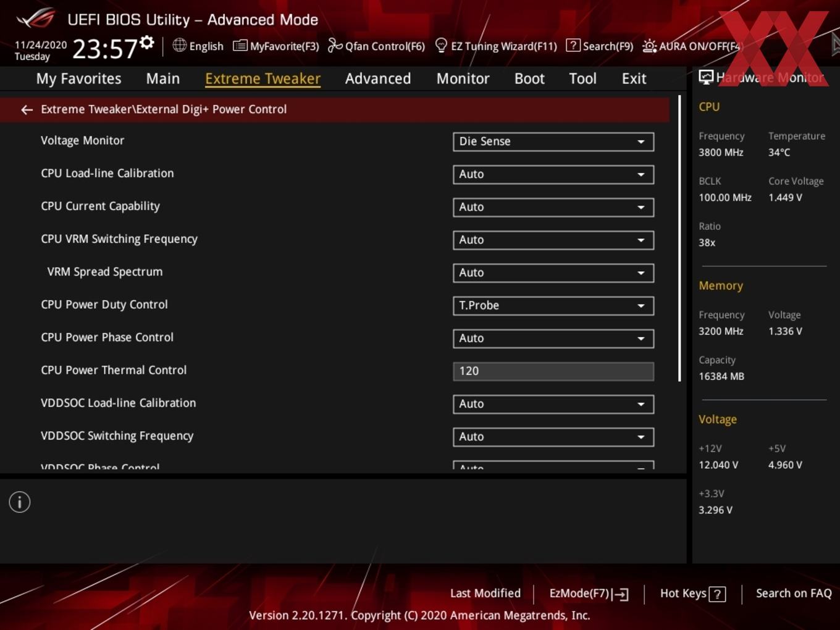The height and width of the screenshot is (630, 840).
Task: Expand VRM Spread Spectrum dropdown
Action: [553, 272]
